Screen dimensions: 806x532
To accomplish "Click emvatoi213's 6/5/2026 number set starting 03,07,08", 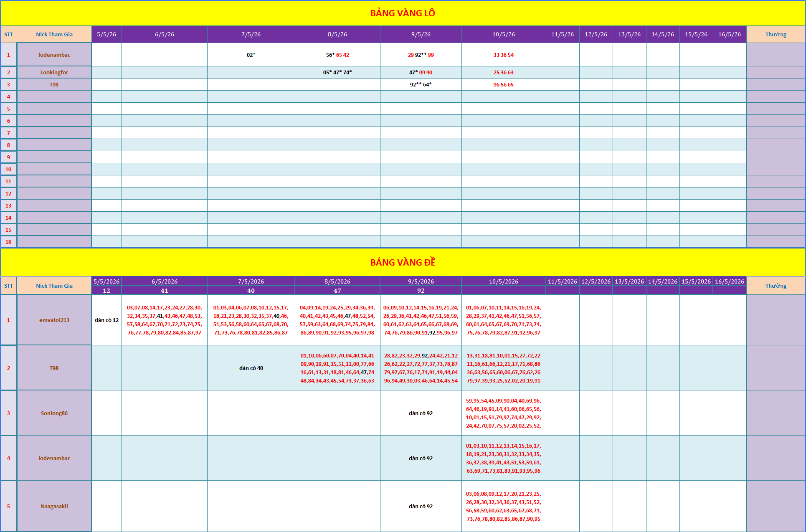I will pos(165,320).
